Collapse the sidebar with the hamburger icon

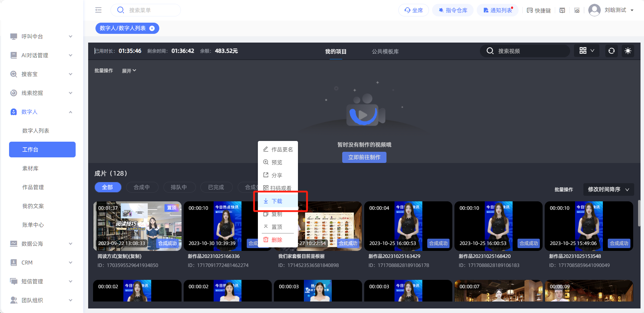point(98,10)
